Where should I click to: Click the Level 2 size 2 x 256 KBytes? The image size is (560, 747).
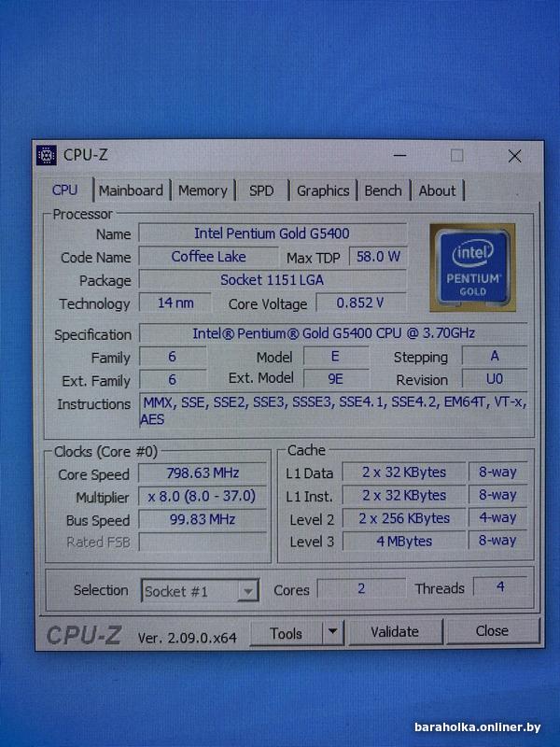[404, 518]
